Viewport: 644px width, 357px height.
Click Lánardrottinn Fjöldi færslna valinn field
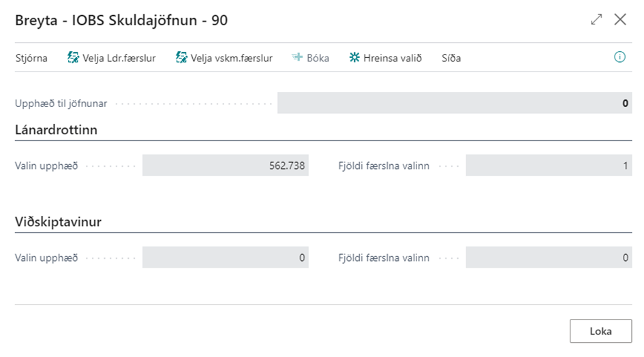(x=549, y=166)
